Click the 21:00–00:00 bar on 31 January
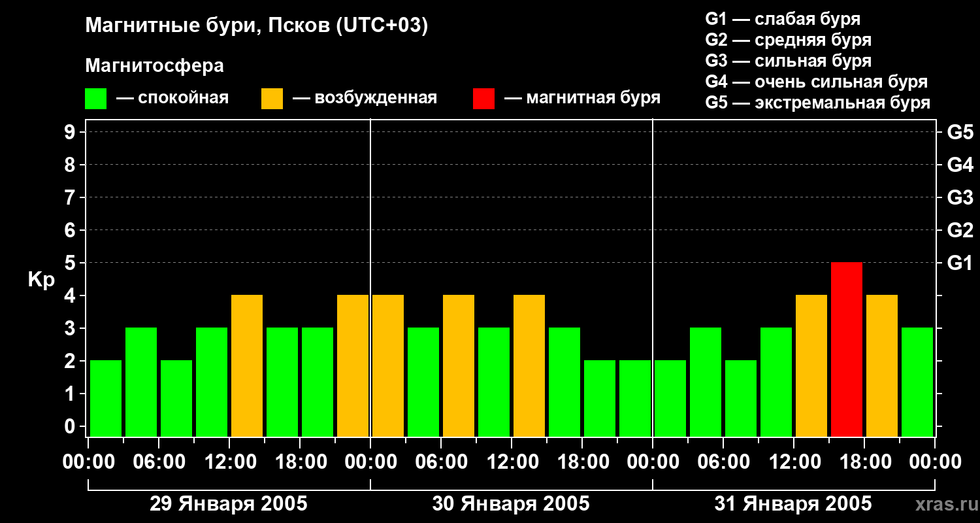The image size is (980, 523). tap(917, 382)
